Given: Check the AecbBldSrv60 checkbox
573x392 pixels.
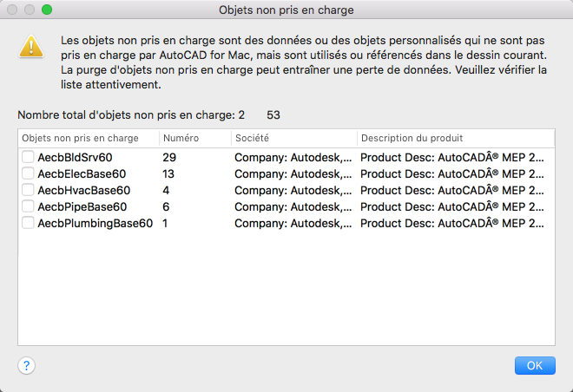Looking at the screenshot, I should pyautogui.click(x=29, y=158).
